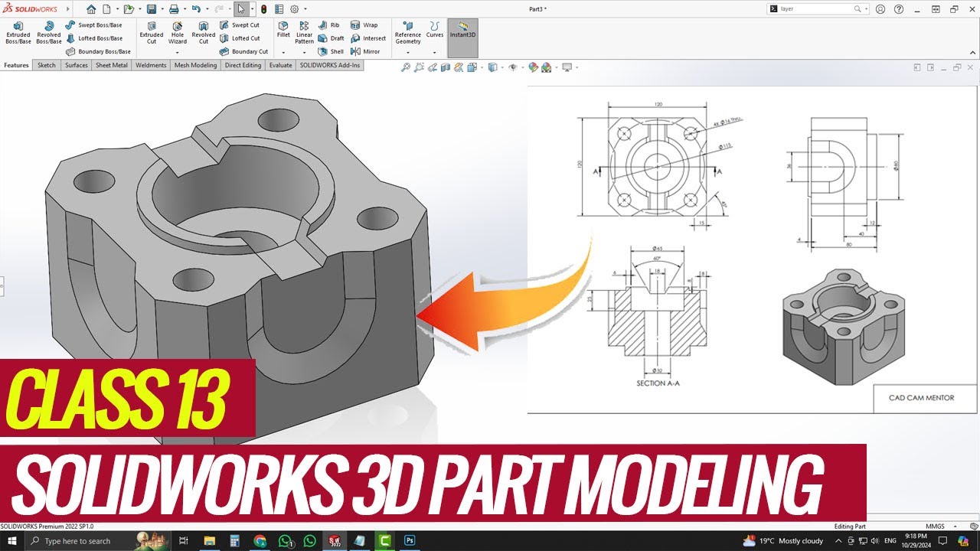
Task: Open the Hole Wizard
Action: tap(178, 32)
